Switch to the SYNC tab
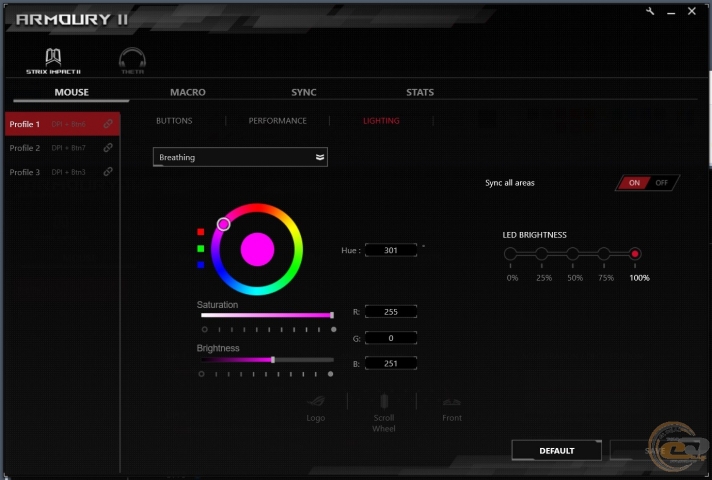The height and width of the screenshot is (480, 712). click(304, 92)
